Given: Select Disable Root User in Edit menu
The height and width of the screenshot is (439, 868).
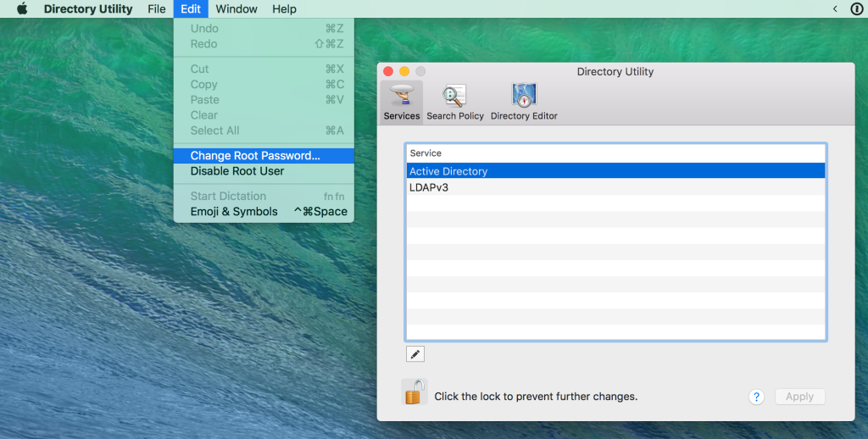Looking at the screenshot, I should pyautogui.click(x=264, y=171).
